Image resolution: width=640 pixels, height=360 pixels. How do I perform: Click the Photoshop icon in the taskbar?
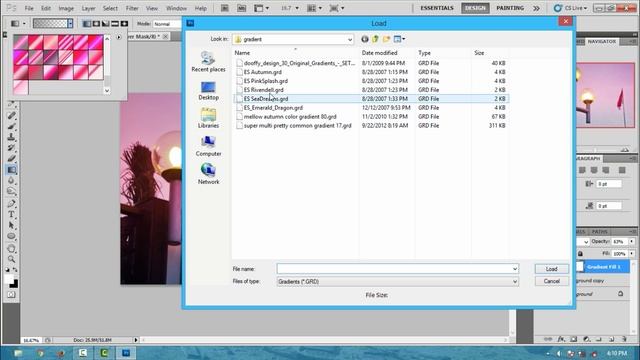click(x=126, y=353)
